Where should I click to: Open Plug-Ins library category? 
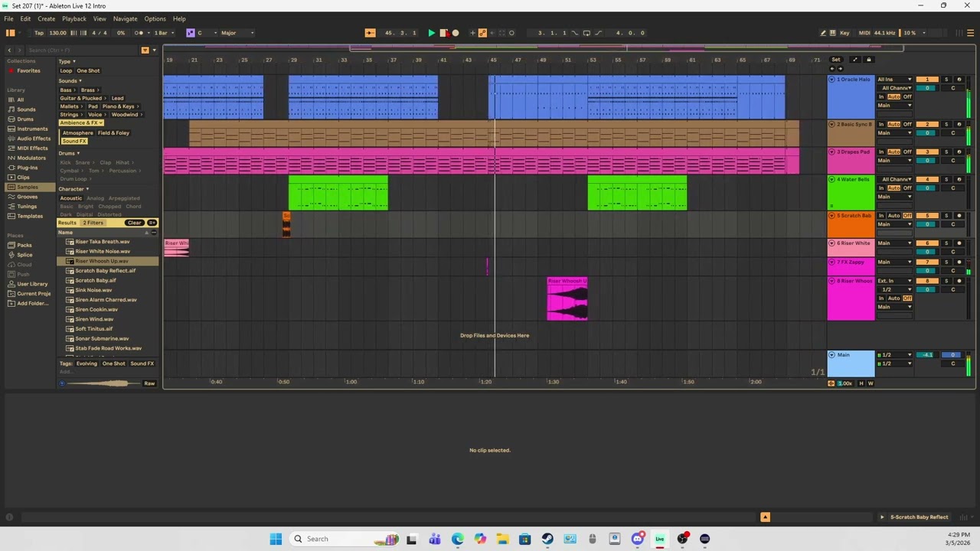27,168
